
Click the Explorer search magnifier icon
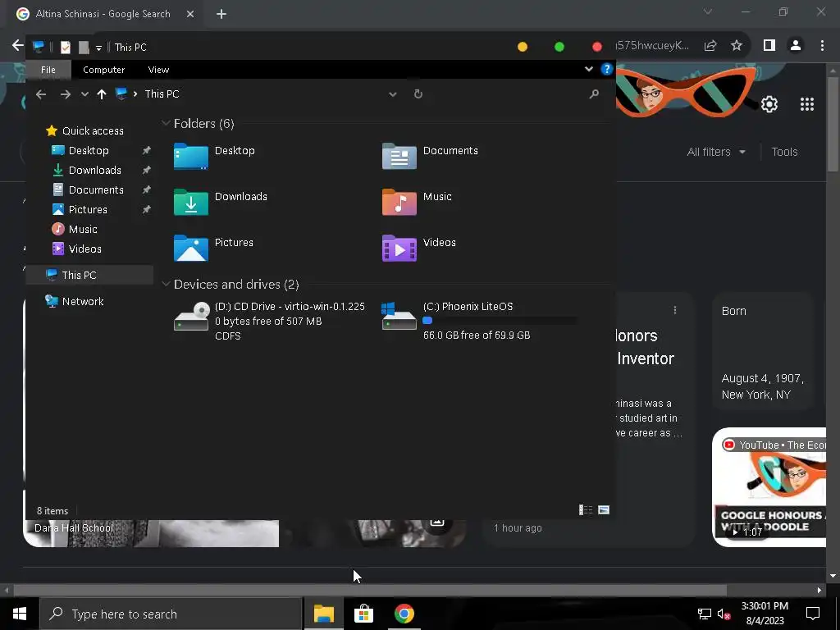(x=594, y=94)
